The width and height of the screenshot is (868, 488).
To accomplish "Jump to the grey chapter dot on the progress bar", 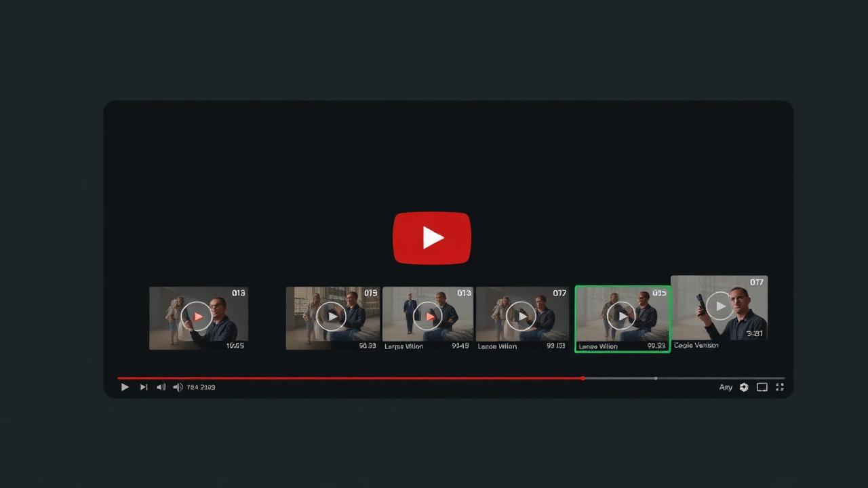I will tap(655, 378).
